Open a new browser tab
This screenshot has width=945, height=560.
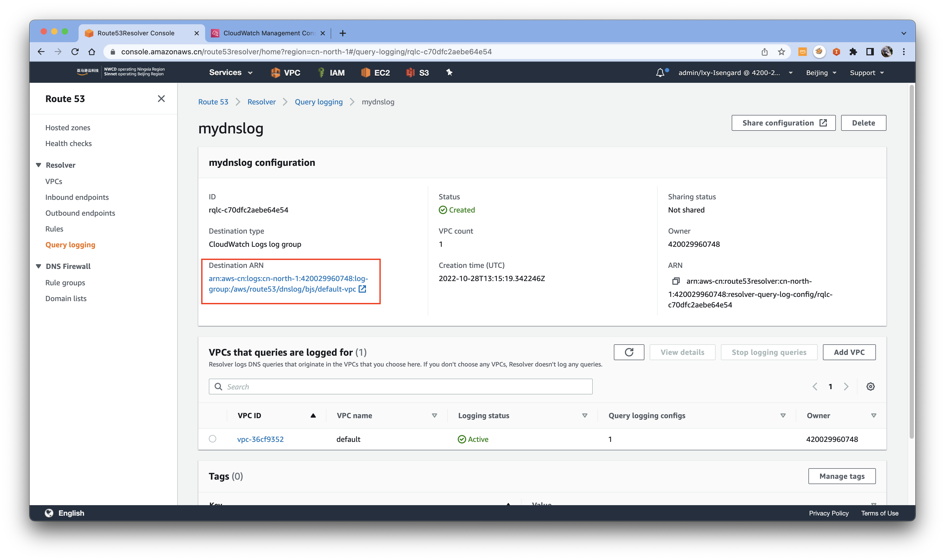(x=342, y=33)
